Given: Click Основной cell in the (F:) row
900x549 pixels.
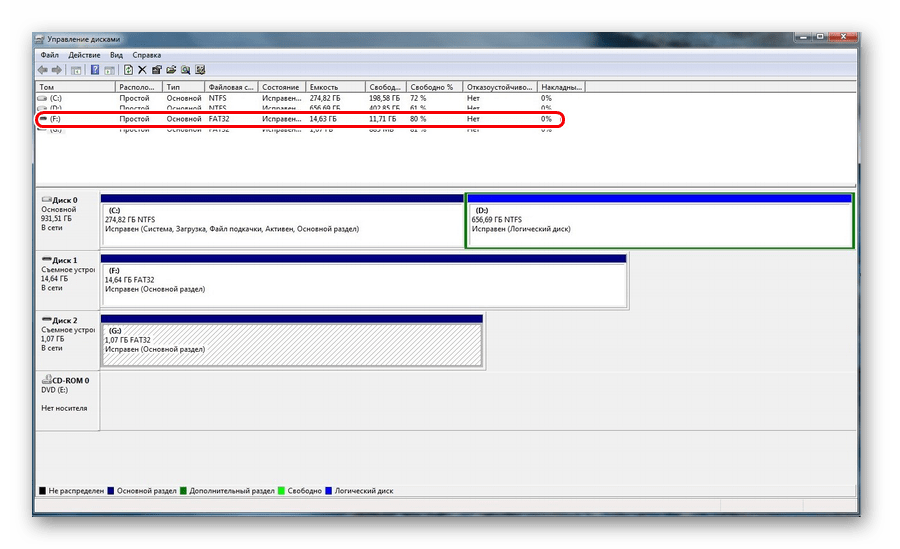Looking at the screenshot, I should [x=184, y=119].
